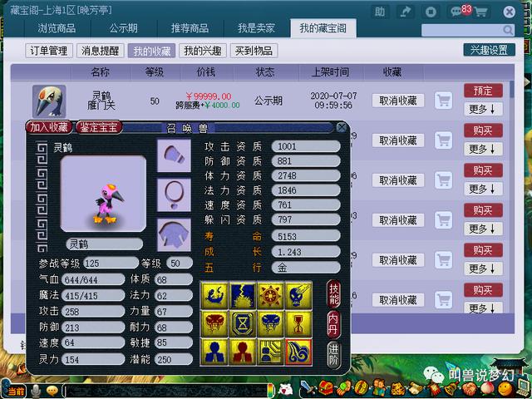
Task: Click the 鉴定宝宝 button
Action: [98, 127]
